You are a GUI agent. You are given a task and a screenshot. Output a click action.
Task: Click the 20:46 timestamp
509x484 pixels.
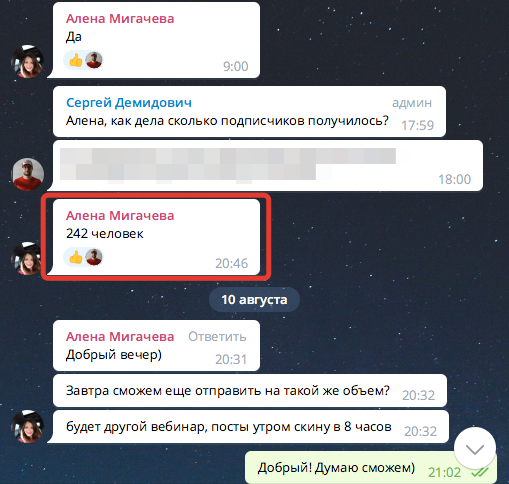[231, 263]
